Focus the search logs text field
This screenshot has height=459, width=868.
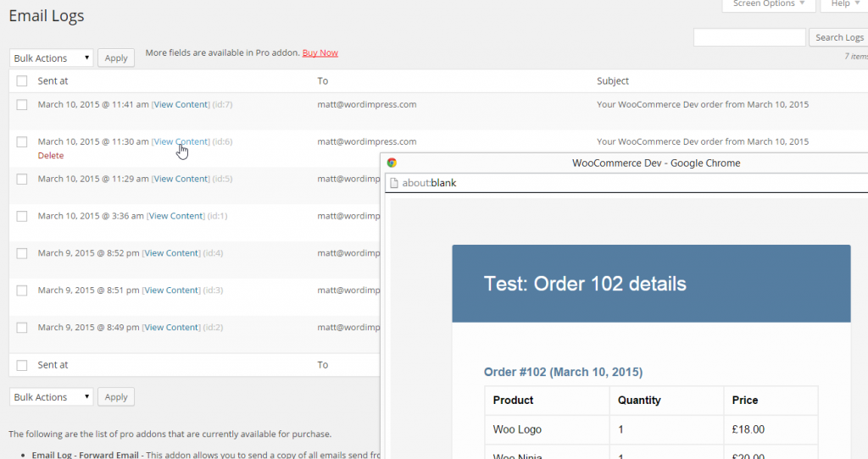point(749,37)
